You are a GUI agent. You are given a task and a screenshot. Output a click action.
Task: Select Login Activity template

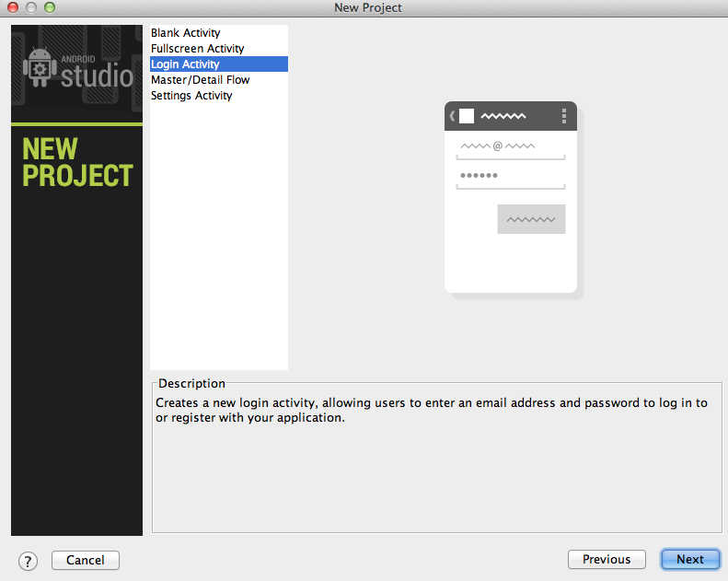[219, 64]
